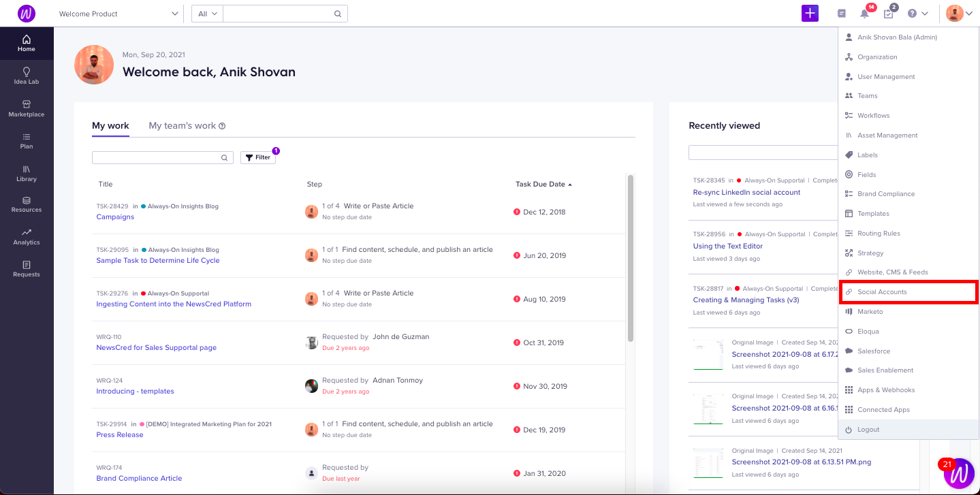Switch to the My work tab
Viewport: 980px width, 495px height.
[x=110, y=126]
